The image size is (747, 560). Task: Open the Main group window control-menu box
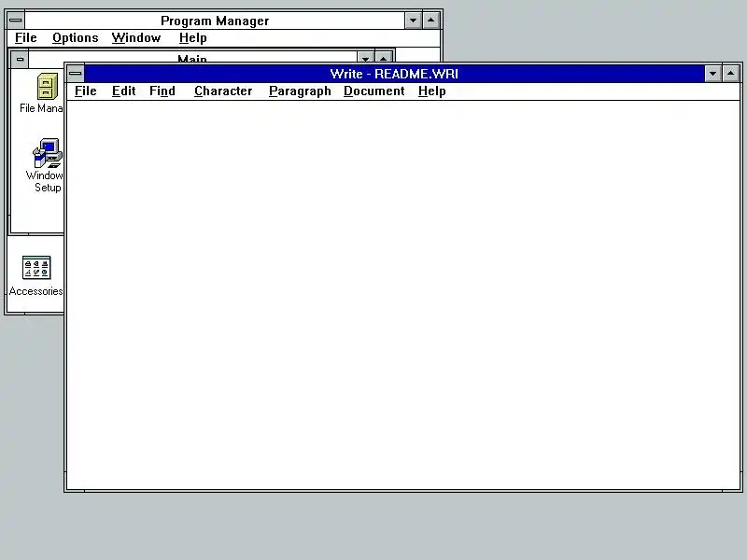(x=20, y=60)
